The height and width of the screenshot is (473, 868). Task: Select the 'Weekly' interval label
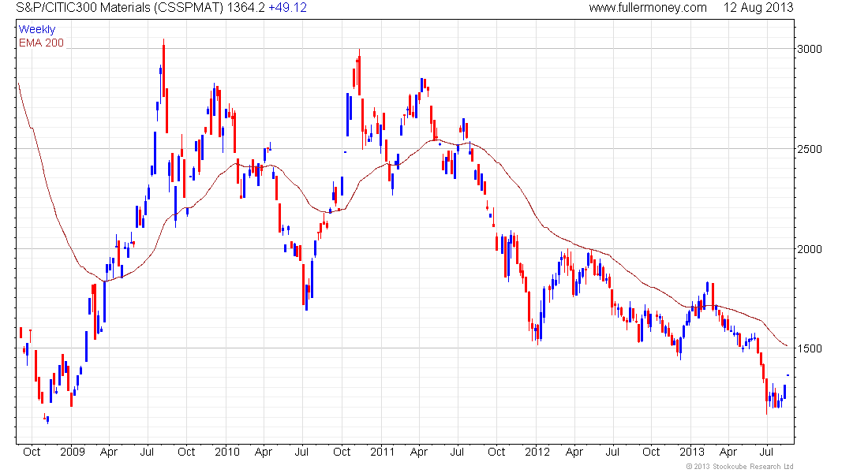tap(37, 29)
